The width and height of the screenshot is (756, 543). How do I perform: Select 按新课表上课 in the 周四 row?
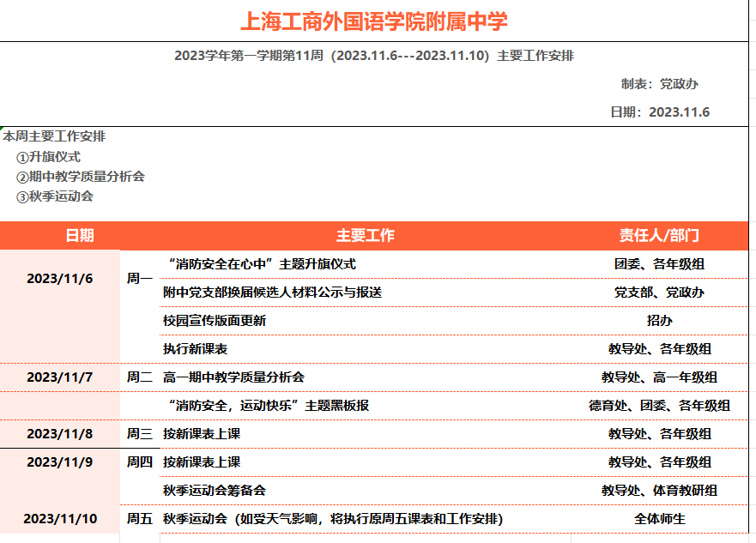click(x=202, y=462)
